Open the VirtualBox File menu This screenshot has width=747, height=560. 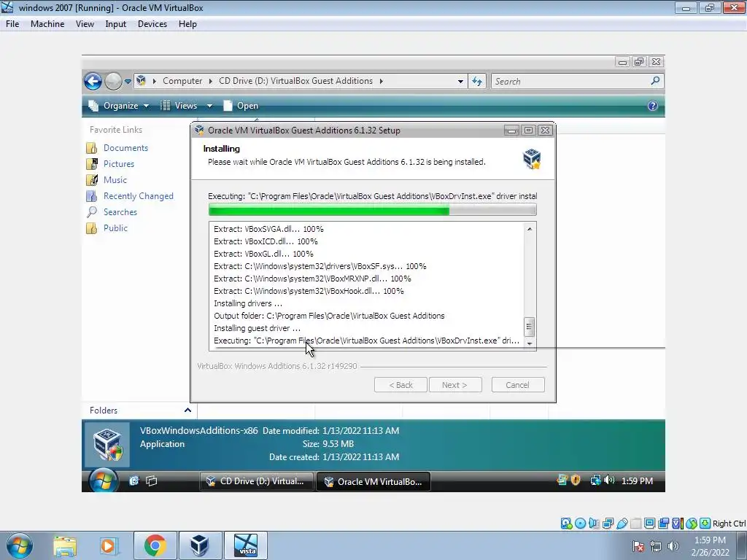(12, 24)
